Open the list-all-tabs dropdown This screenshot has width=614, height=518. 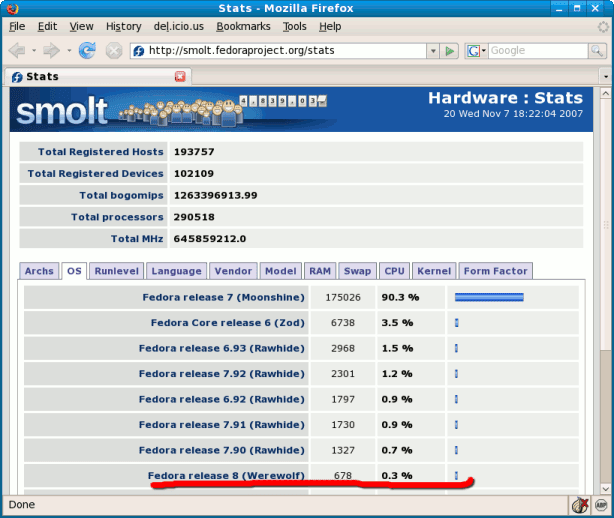pyautogui.click(x=606, y=76)
